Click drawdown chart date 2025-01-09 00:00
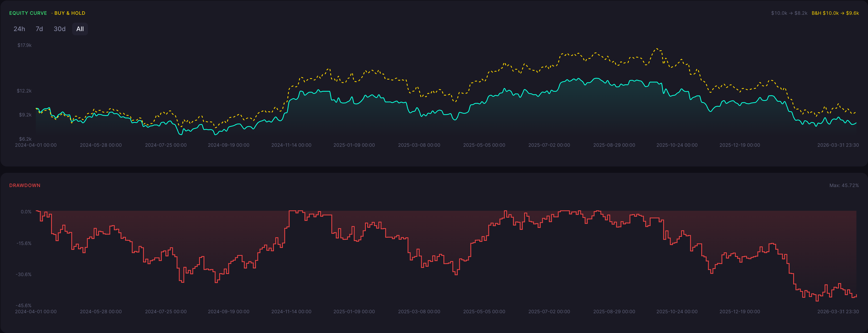This screenshot has height=333, width=868. tap(354, 311)
